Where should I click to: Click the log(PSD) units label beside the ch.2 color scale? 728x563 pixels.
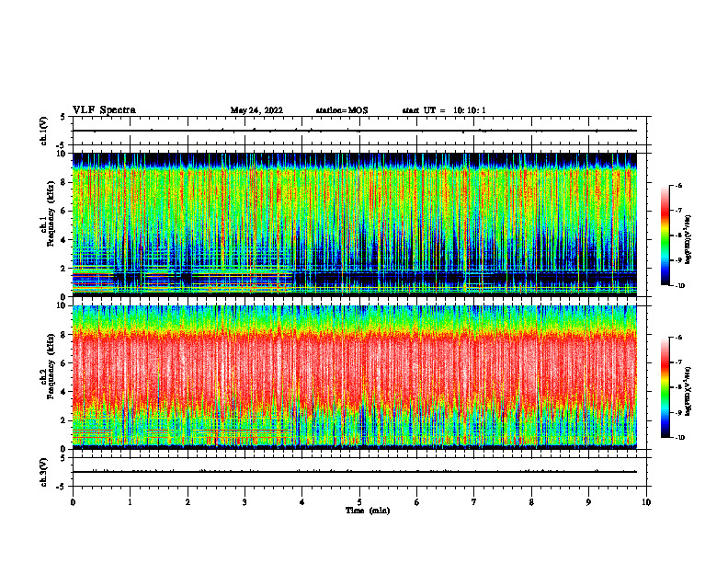click(688, 392)
